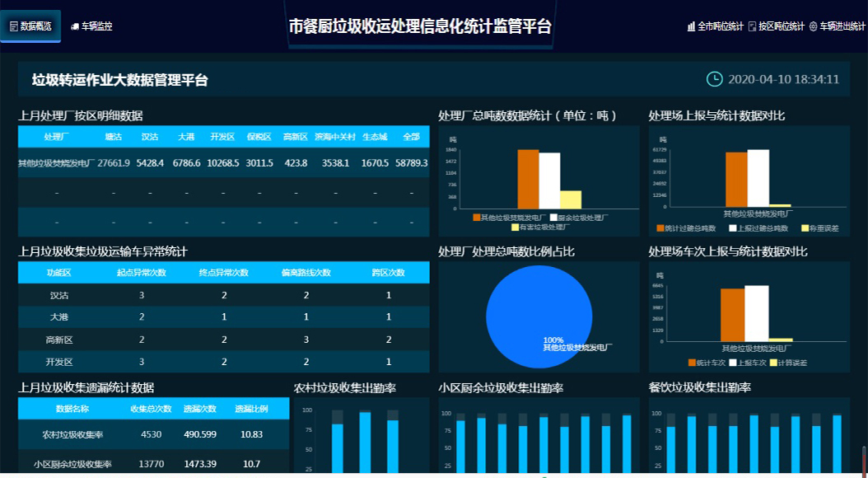Click the 餐饮垃圾收集出勤率 section title
The image size is (868, 478).
700,387
